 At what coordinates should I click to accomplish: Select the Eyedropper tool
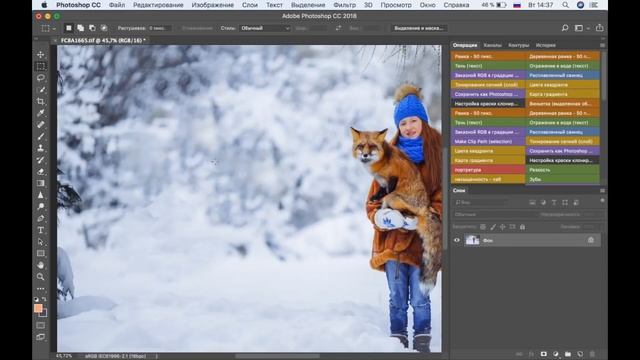[x=40, y=113]
